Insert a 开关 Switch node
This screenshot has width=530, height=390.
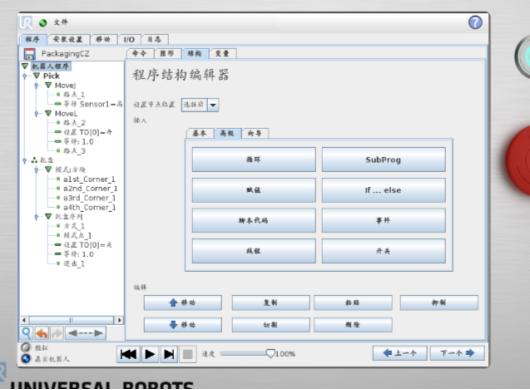pyautogui.click(x=383, y=251)
